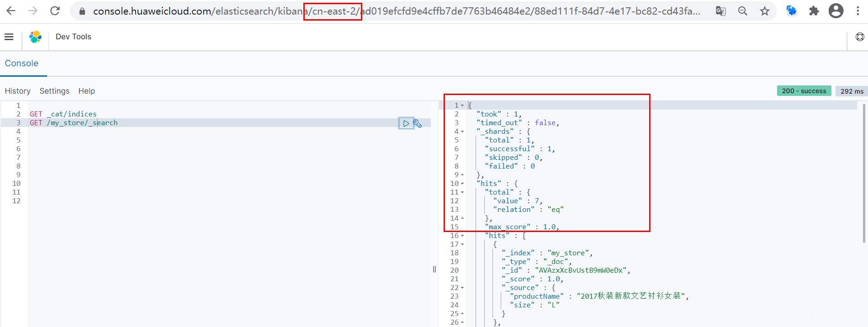The image size is (868, 327).
Task: Bookmark this page with the star
Action: pyautogui.click(x=765, y=11)
